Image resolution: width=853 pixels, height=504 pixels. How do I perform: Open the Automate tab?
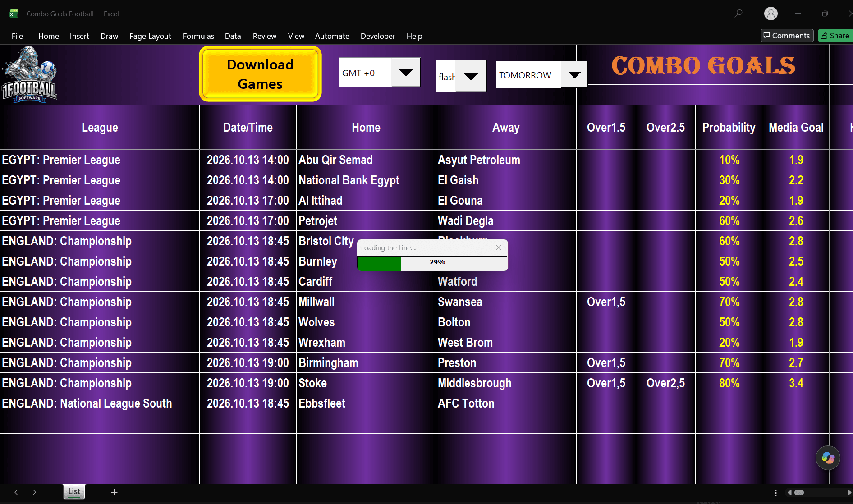332,36
